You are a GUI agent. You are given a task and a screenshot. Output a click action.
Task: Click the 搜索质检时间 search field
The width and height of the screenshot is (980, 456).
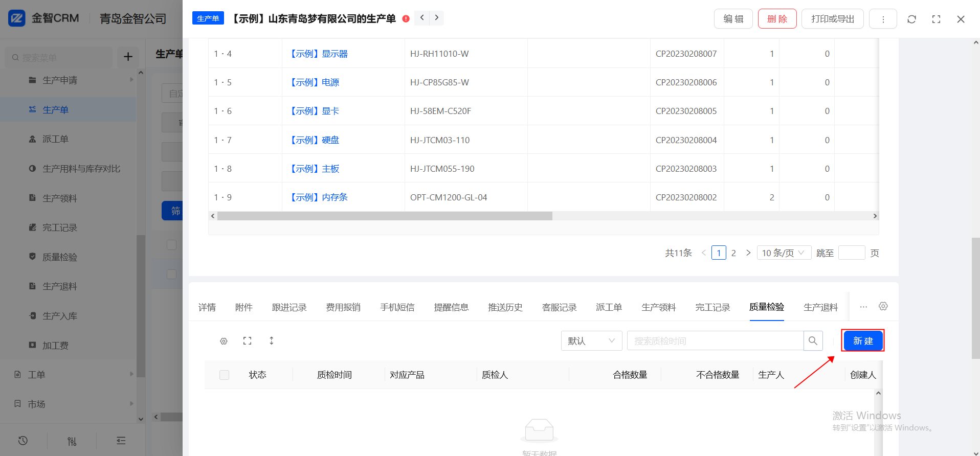coord(716,341)
